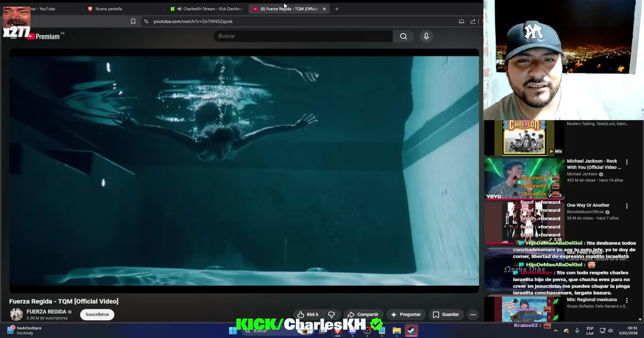Mute audio on the CharlesKH Stream tab

(179, 8)
